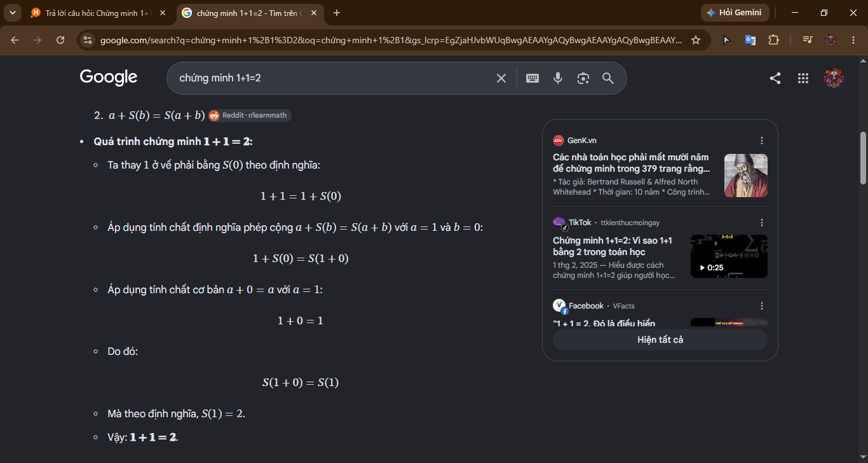868x463 pixels.
Task: Submit search with the magnifier icon
Action: (x=608, y=78)
